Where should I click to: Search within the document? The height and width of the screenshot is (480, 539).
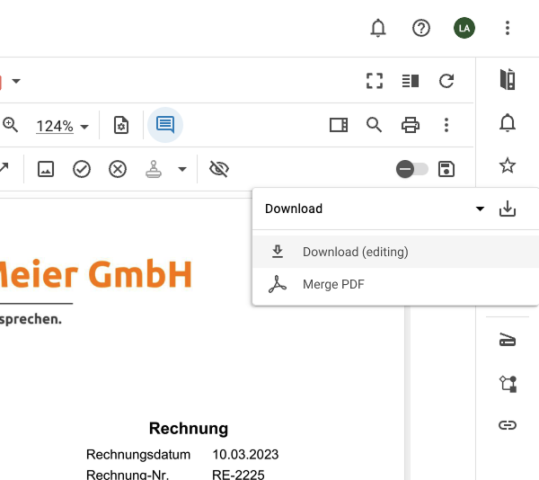point(374,125)
